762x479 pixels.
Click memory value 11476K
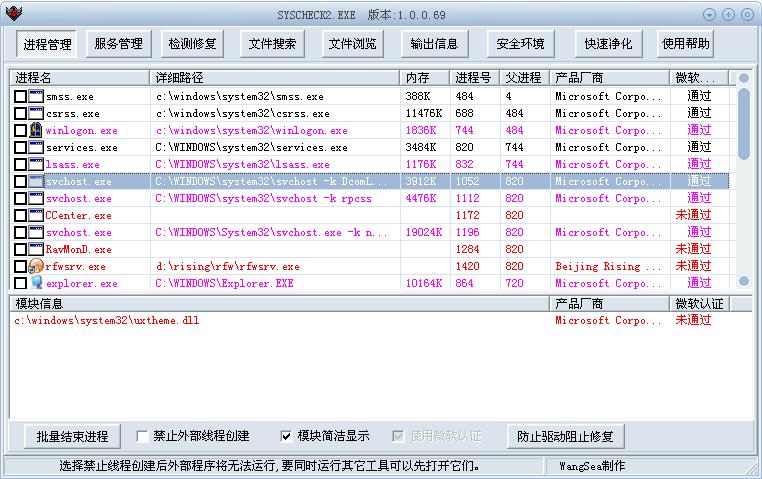424,113
